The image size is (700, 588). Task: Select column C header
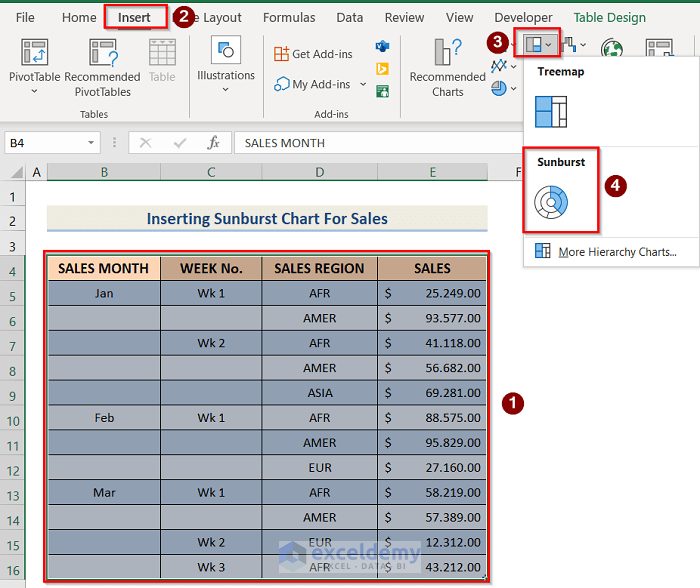[x=211, y=172]
